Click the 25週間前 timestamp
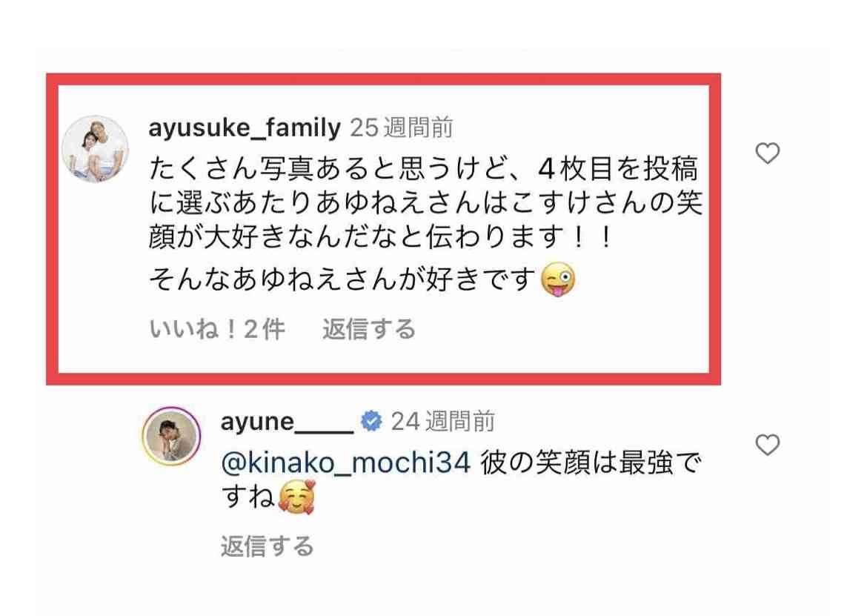This screenshot has height=616, width=867. click(402, 127)
